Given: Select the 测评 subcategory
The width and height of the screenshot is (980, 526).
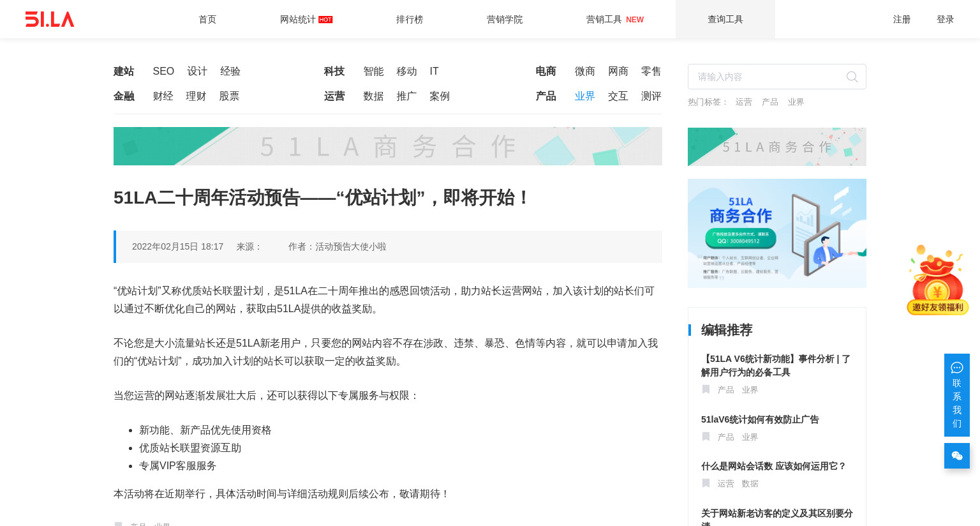Looking at the screenshot, I should point(651,96).
